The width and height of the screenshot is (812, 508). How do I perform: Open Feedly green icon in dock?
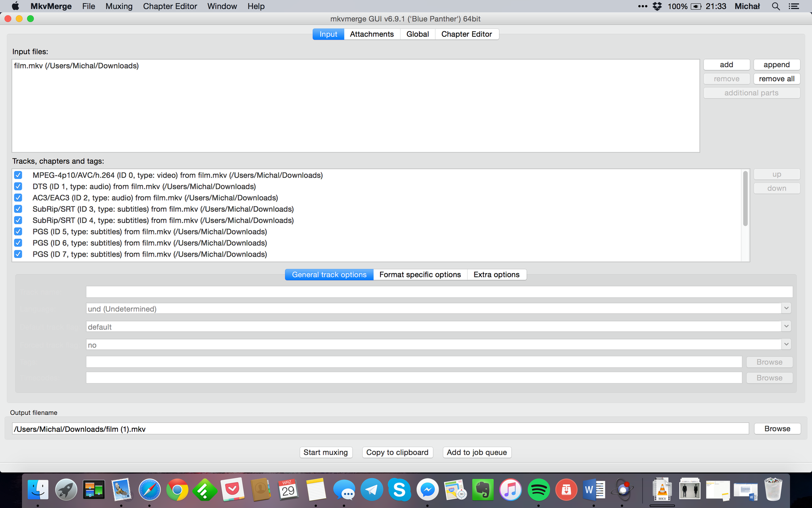pyautogui.click(x=205, y=490)
